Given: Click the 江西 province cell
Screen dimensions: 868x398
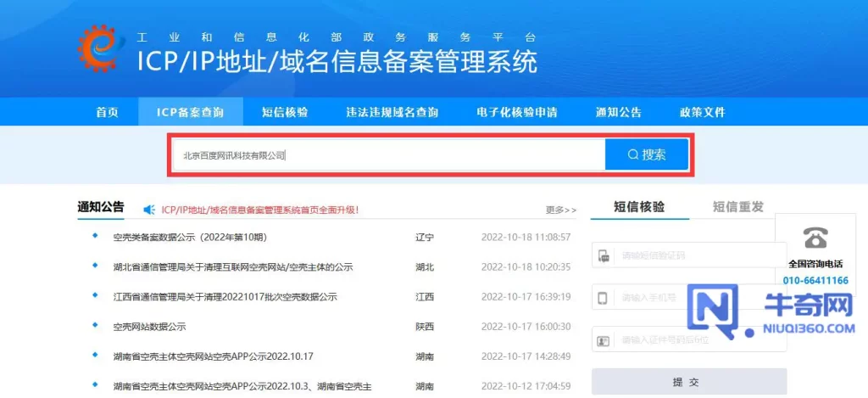Looking at the screenshot, I should (x=425, y=297).
